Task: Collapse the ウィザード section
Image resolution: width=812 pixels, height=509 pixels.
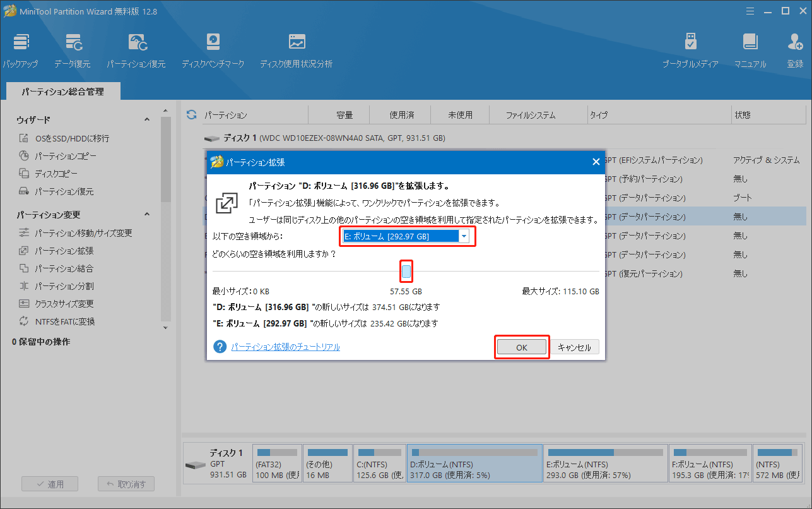Action: (147, 119)
